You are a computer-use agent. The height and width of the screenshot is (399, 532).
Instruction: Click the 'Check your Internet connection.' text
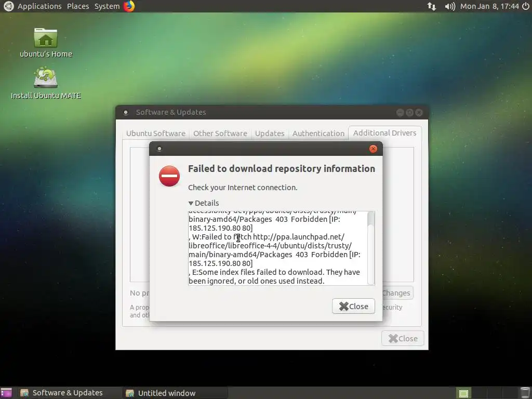coord(243,187)
